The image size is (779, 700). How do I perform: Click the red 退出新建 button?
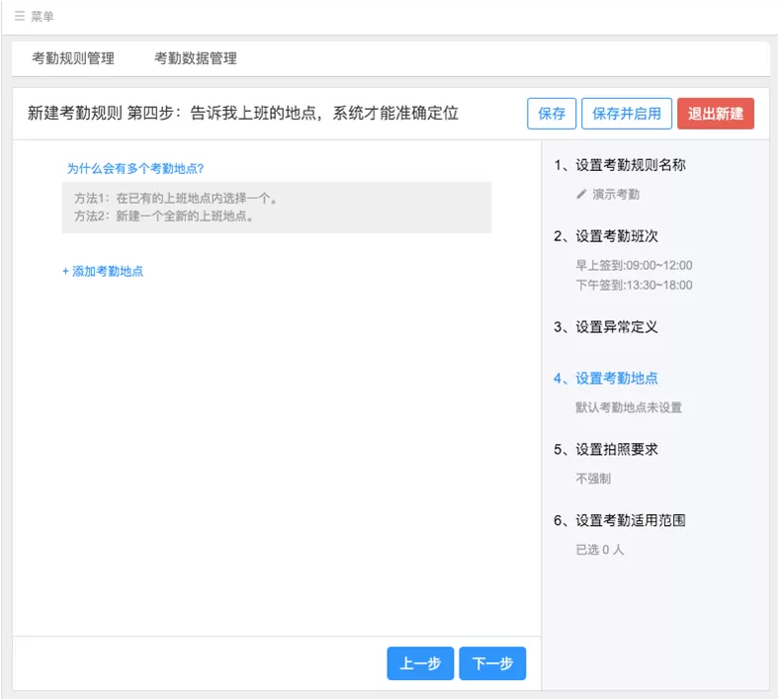[716, 114]
